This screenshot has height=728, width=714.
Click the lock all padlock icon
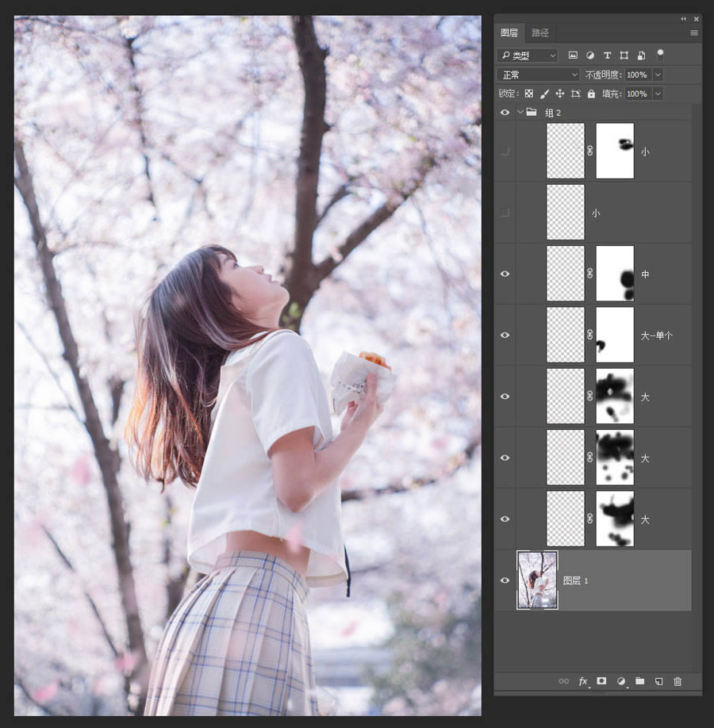(591, 94)
